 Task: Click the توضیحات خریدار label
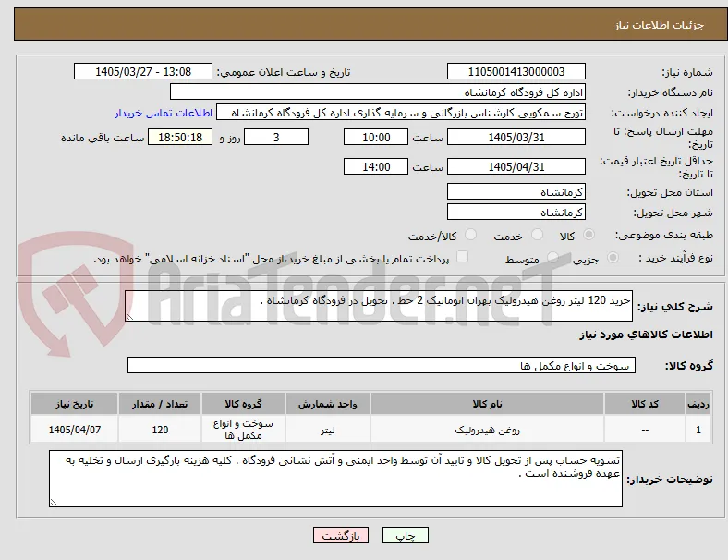point(670,480)
